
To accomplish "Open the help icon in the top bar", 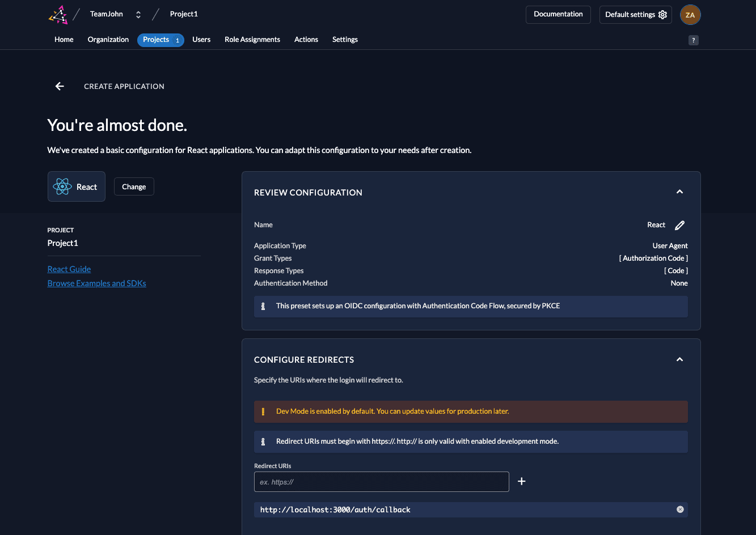I will coord(693,40).
